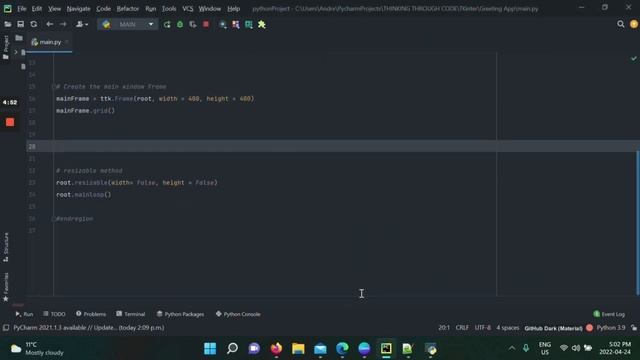The width and height of the screenshot is (640, 360).
Task: Open the Python Packages tool window
Action: [180, 314]
